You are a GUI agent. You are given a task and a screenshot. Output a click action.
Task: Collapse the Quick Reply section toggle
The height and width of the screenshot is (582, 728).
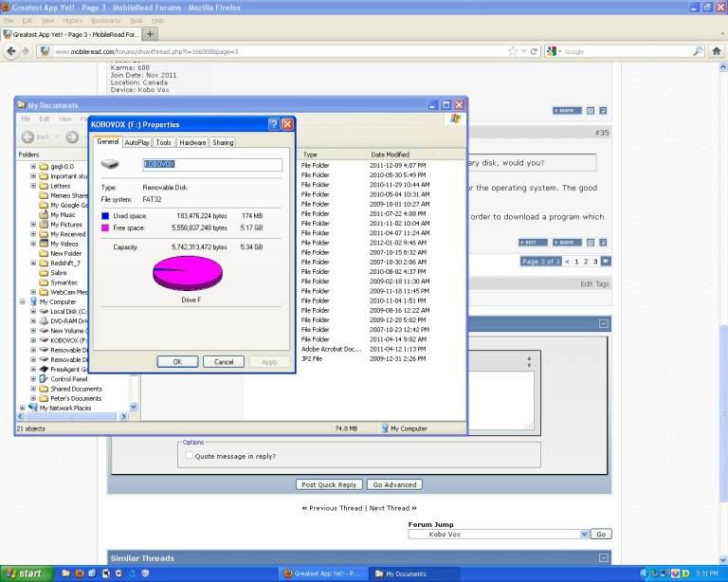(x=604, y=323)
